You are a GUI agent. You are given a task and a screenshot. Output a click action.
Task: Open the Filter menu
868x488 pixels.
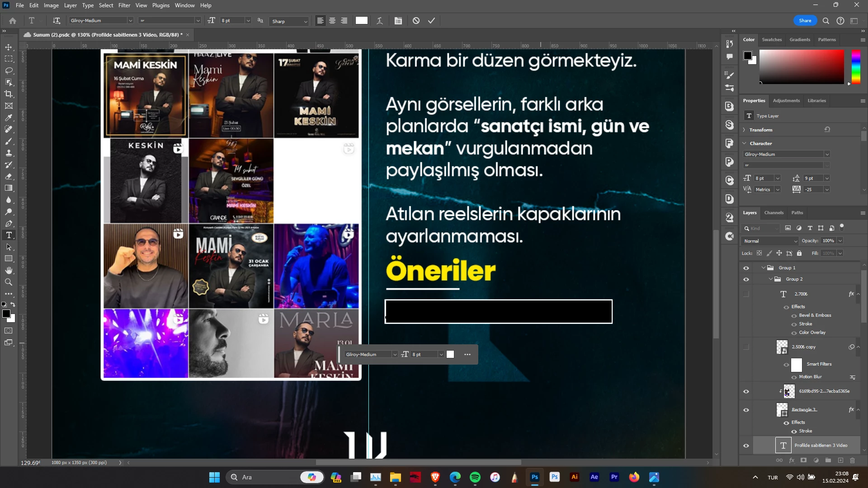124,5
